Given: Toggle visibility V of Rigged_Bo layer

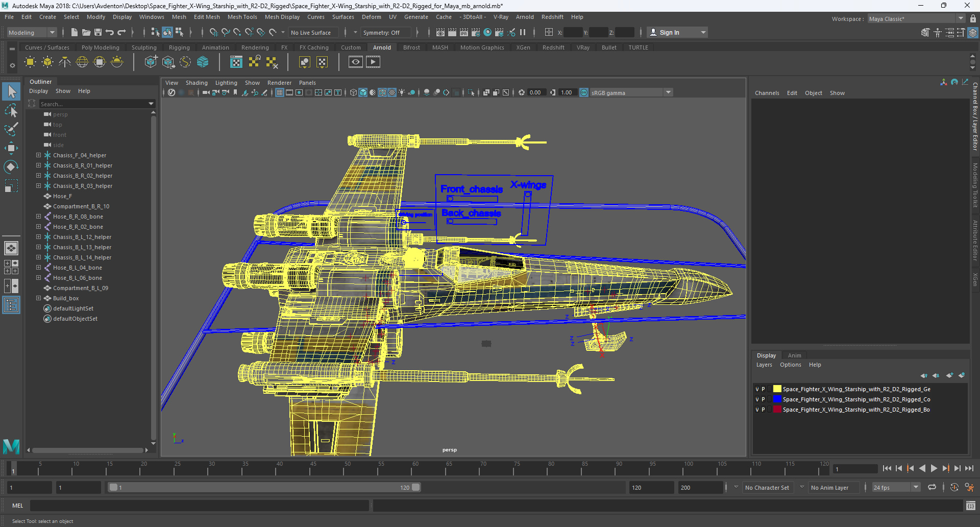Looking at the screenshot, I should coord(757,410).
